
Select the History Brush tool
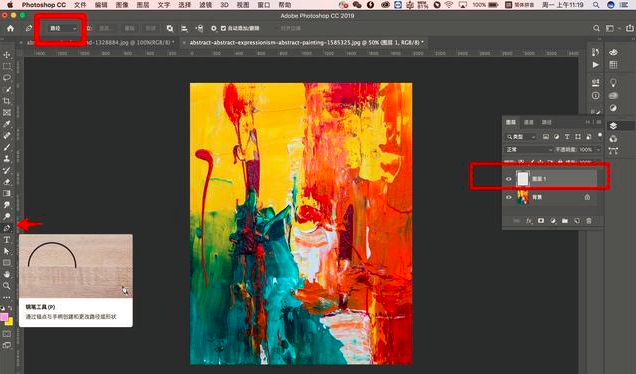pos(7,170)
